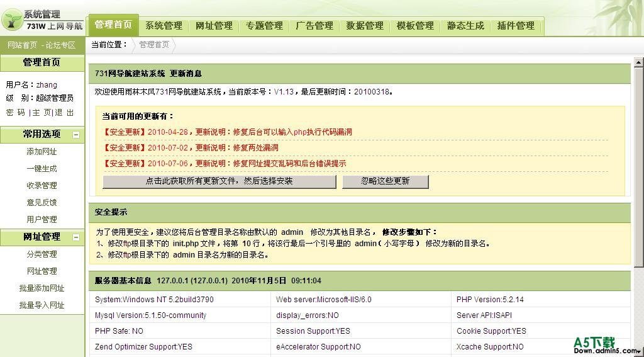Click the scrollbar up arrow
The image size is (644, 357).
pyautogui.click(x=639, y=62)
